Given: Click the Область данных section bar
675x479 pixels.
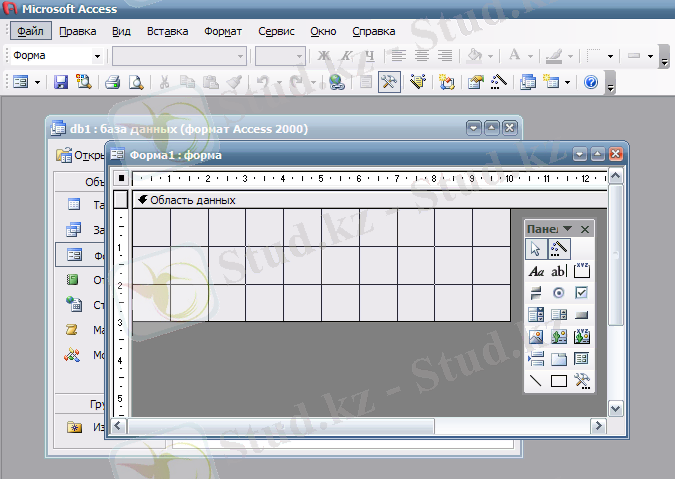Looking at the screenshot, I should click(x=192, y=200).
